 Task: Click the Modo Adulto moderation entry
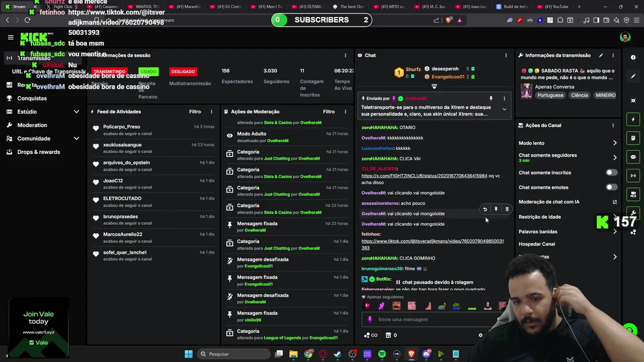[287, 137]
